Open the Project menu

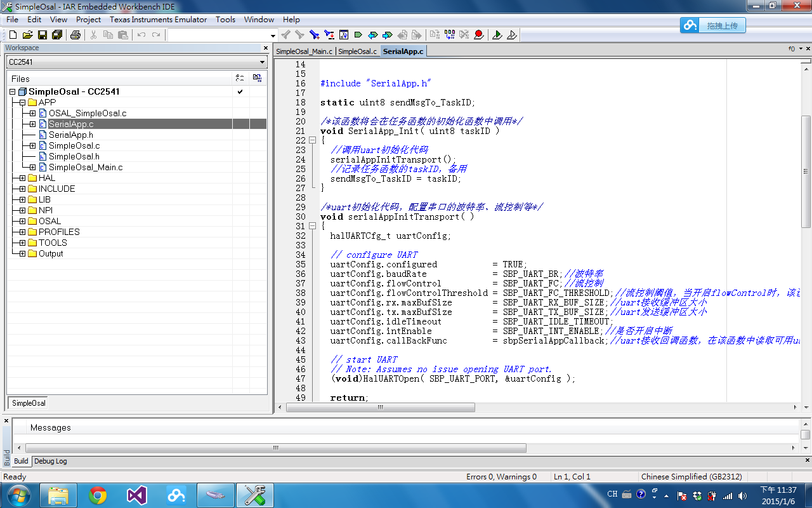[88, 20]
